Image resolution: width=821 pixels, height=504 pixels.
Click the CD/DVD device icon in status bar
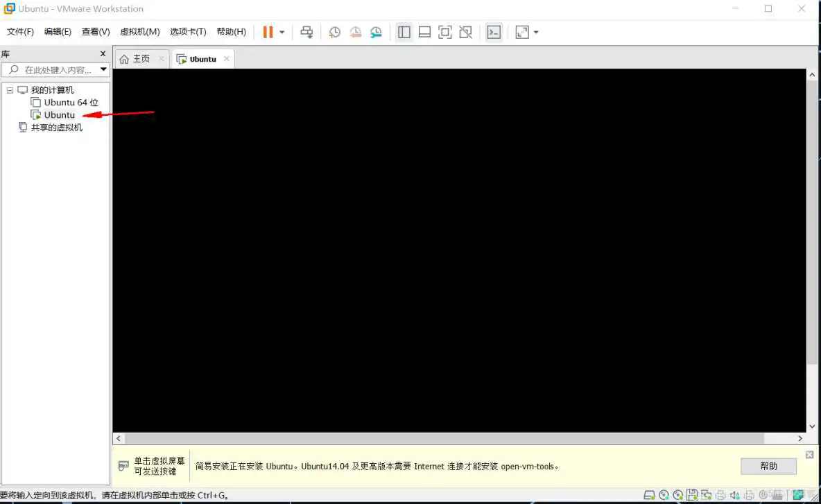(x=664, y=495)
